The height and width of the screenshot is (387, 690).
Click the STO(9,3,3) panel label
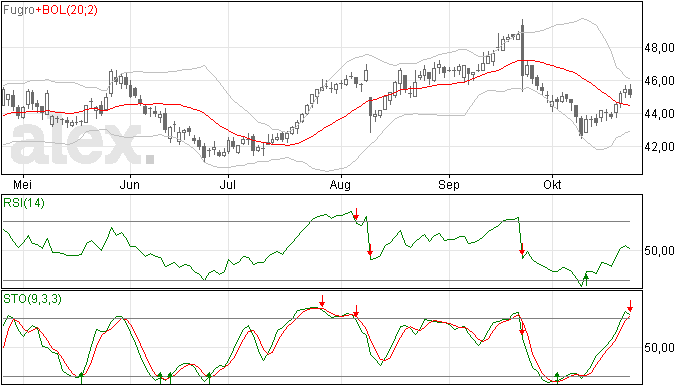point(33,299)
